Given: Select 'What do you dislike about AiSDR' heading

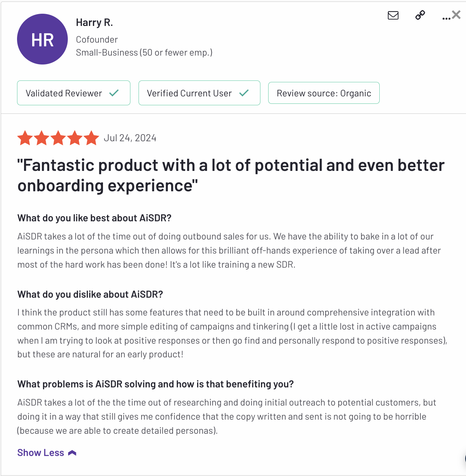Looking at the screenshot, I should [x=90, y=294].
